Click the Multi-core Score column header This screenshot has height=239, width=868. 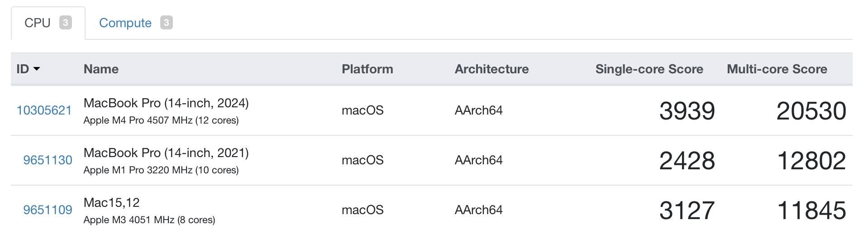[x=777, y=69]
